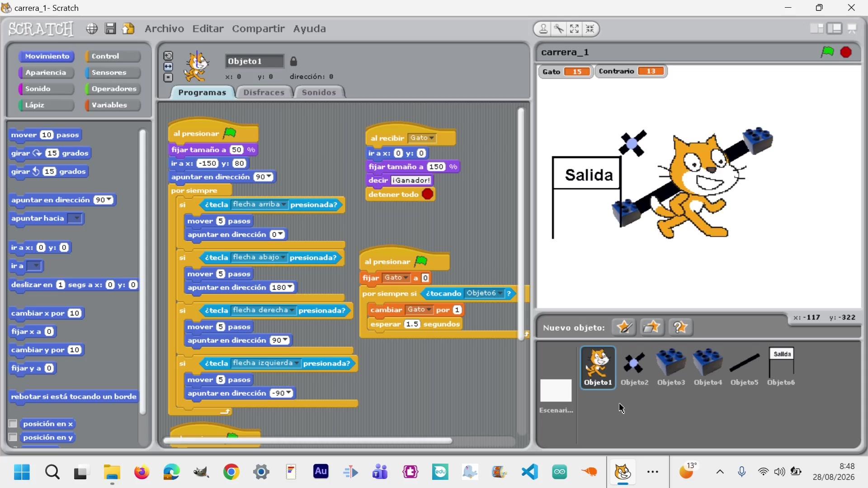Screen dimensions: 868x488
Task: Open the Editar menu
Action: [x=208, y=28]
